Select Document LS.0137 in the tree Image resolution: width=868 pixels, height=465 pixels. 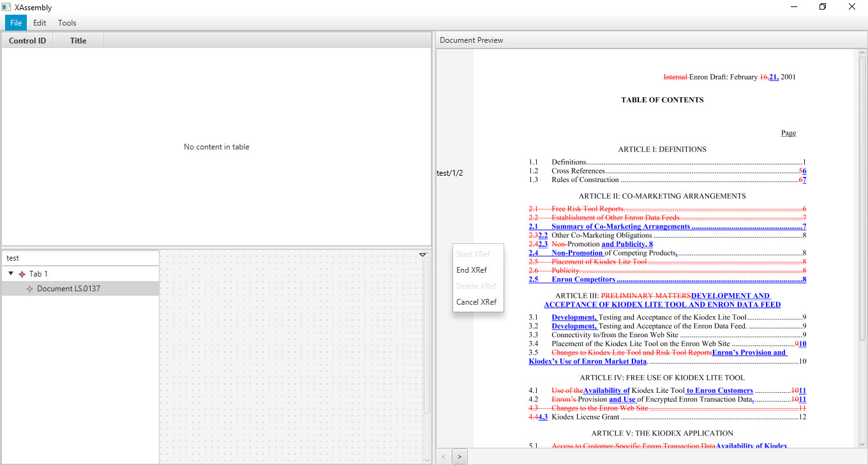pos(80,289)
